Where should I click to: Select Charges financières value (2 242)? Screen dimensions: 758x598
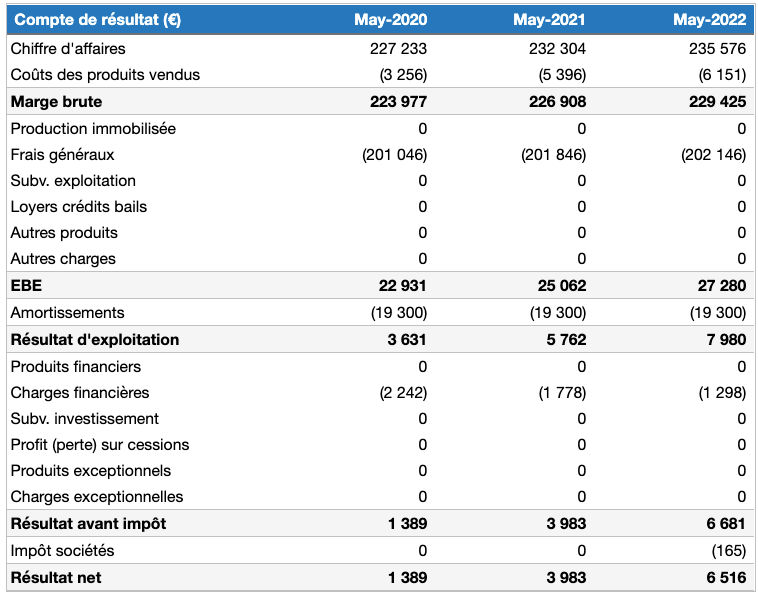403,393
